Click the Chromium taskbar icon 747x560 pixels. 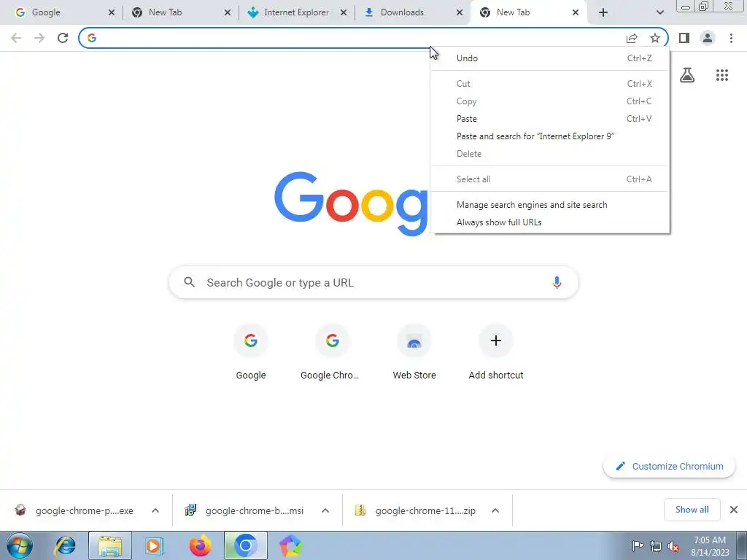[245, 545]
